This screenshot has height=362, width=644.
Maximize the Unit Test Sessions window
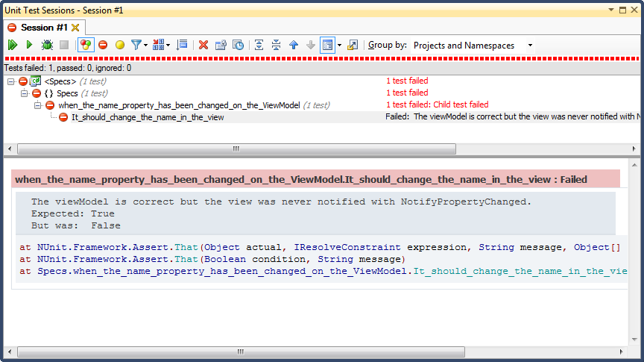pyautogui.click(x=622, y=10)
